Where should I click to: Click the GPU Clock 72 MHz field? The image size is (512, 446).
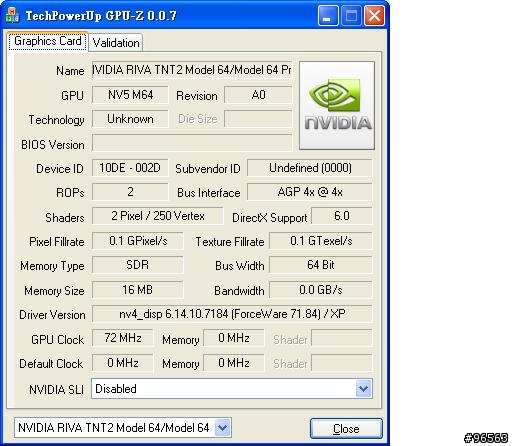(123, 338)
